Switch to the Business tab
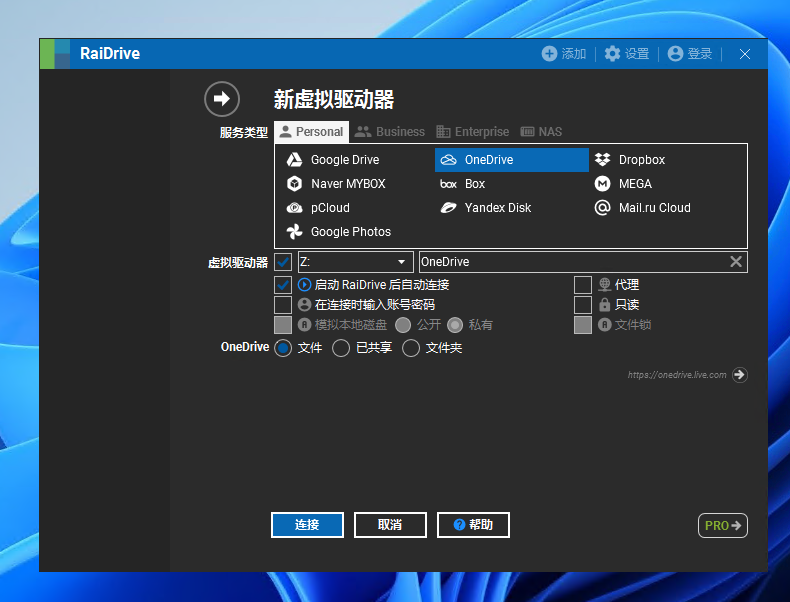Image resolution: width=790 pixels, height=602 pixels. pyautogui.click(x=390, y=132)
